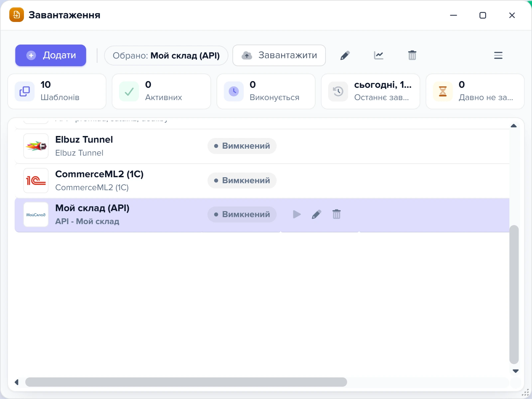
Task: Select the 0 Активних stat card
Action: (x=161, y=91)
